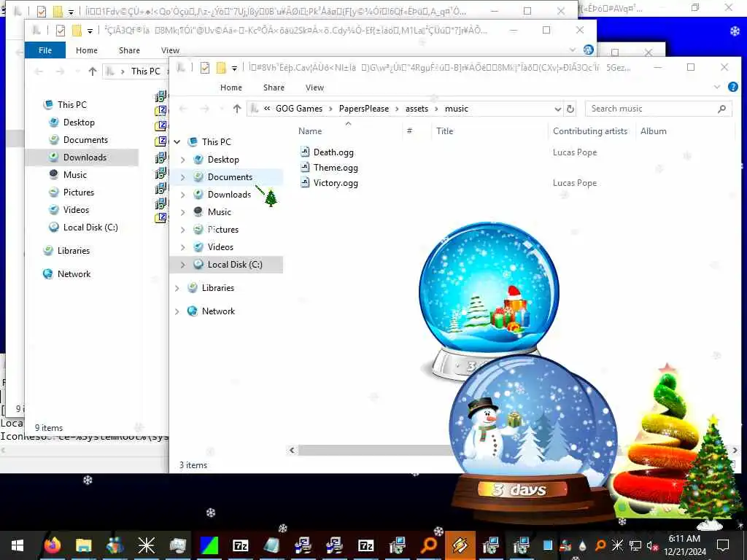The height and width of the screenshot is (560, 747).
Task: Click the highlighted orange app on taskbar
Action: (460, 545)
